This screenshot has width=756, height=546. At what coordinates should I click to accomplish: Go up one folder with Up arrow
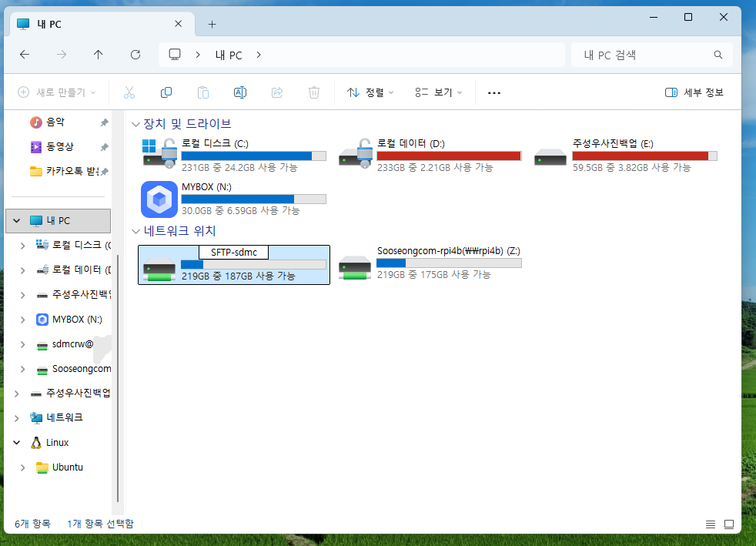(x=98, y=55)
